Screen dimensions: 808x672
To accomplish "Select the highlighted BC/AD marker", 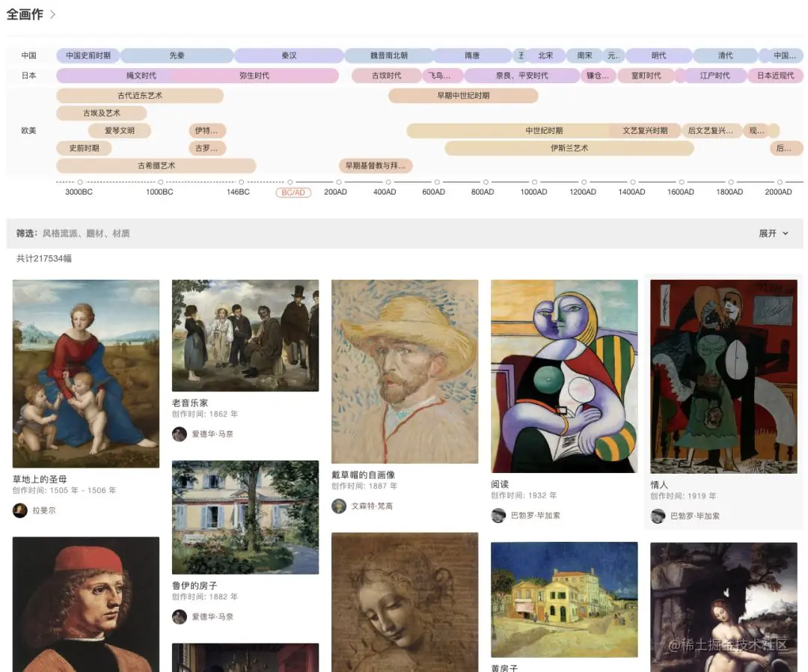I will tap(293, 192).
